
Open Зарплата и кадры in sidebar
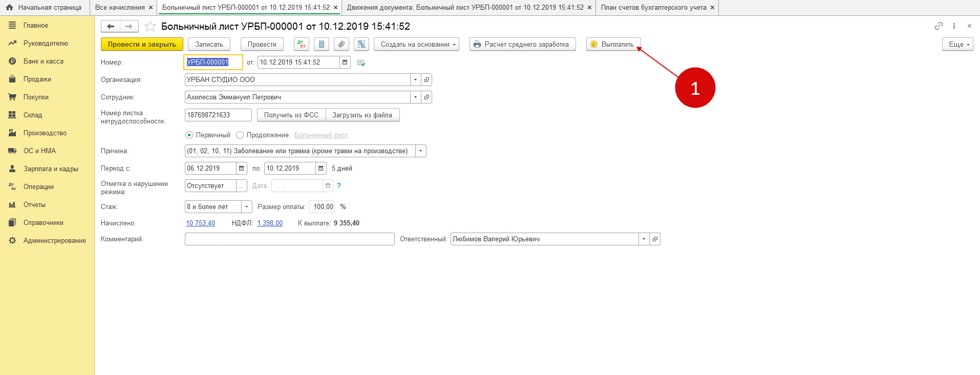point(51,169)
